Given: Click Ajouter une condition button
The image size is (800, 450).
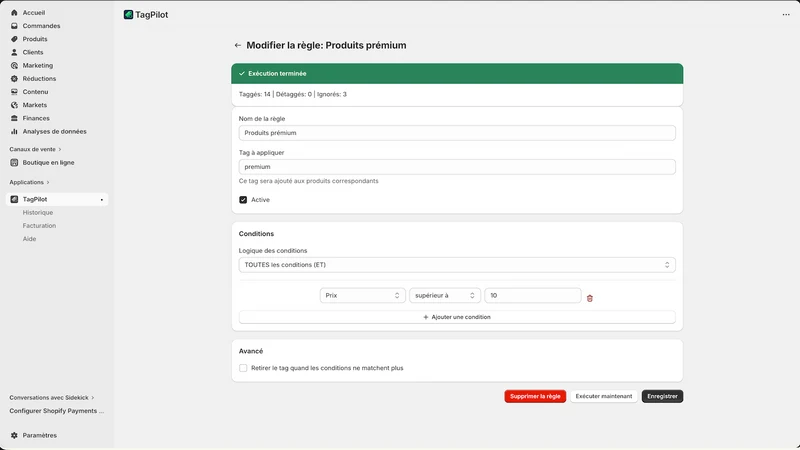Looking at the screenshot, I should [457, 317].
